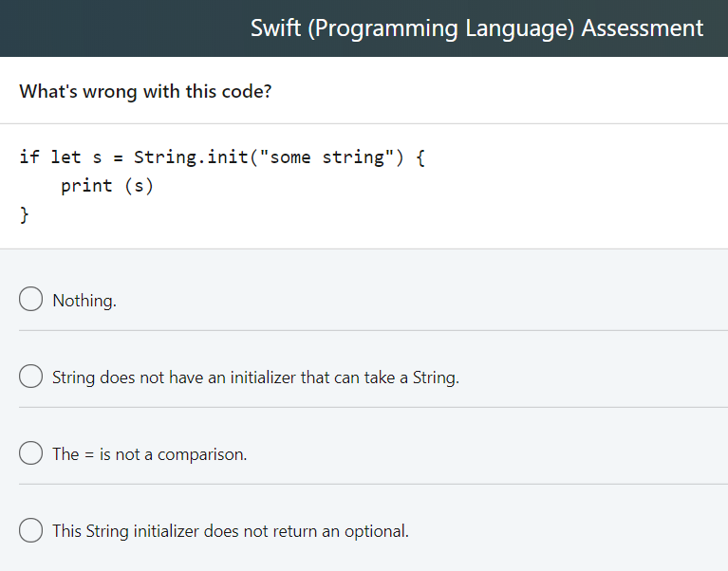This screenshot has height=571, width=728.
Task: Click the "some string" literal in code
Action: (x=327, y=157)
